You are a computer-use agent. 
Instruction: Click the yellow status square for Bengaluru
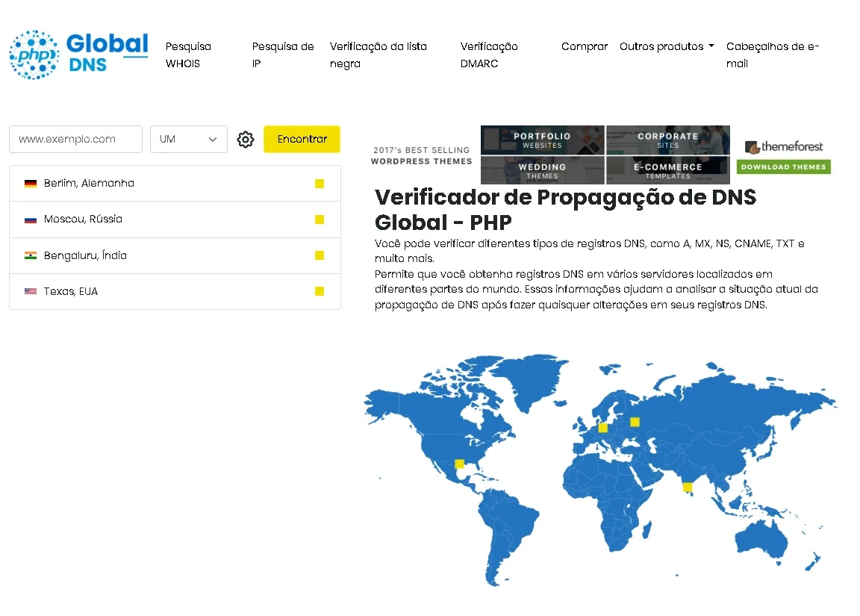(x=320, y=255)
